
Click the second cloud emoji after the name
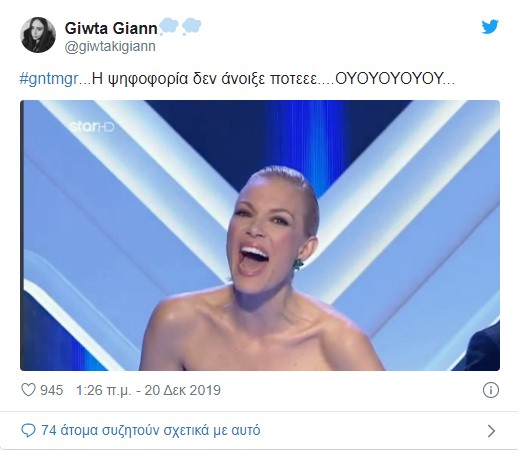pyautogui.click(x=192, y=27)
